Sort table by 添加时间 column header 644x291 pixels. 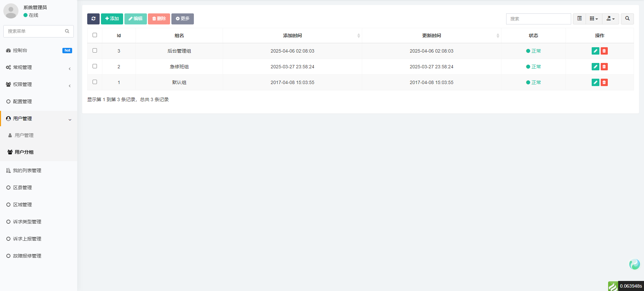pos(292,35)
